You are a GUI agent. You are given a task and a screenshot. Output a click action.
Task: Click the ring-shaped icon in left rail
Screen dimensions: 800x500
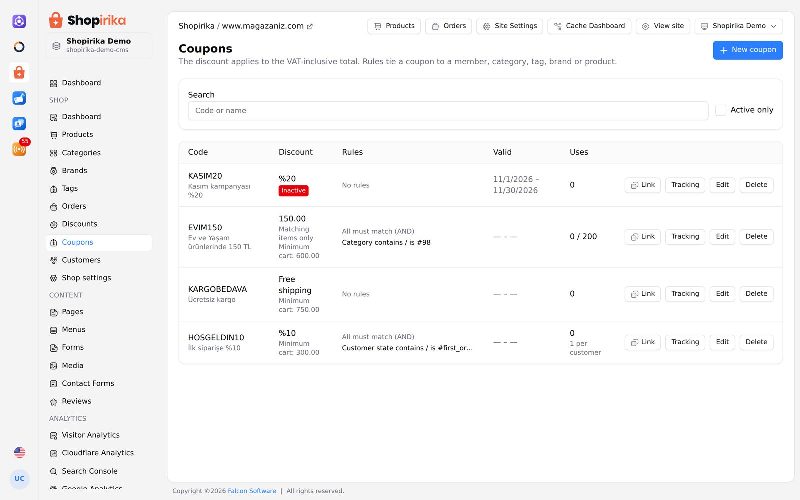[x=19, y=47]
